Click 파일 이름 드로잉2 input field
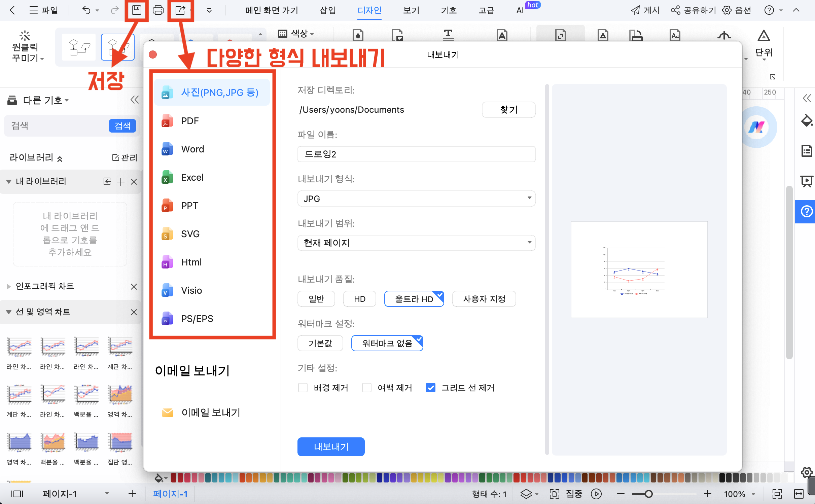The height and width of the screenshot is (504, 815). 415,154
